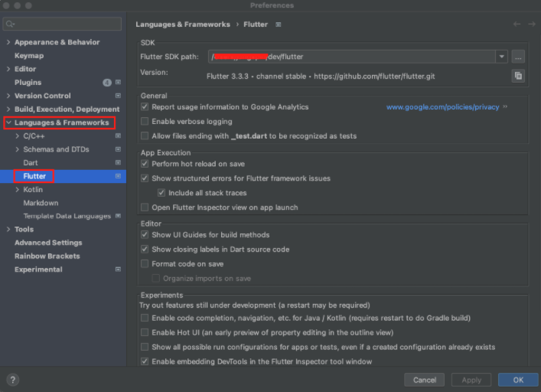This screenshot has height=392, width=541.
Task: Toggle Enable embedding DevTools in Flutter Inspector
Action: [145, 361]
